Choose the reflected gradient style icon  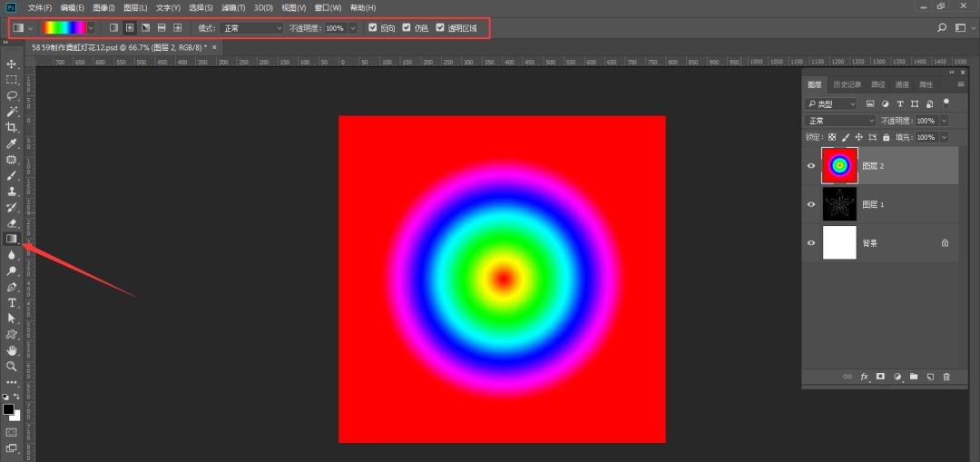click(x=162, y=28)
